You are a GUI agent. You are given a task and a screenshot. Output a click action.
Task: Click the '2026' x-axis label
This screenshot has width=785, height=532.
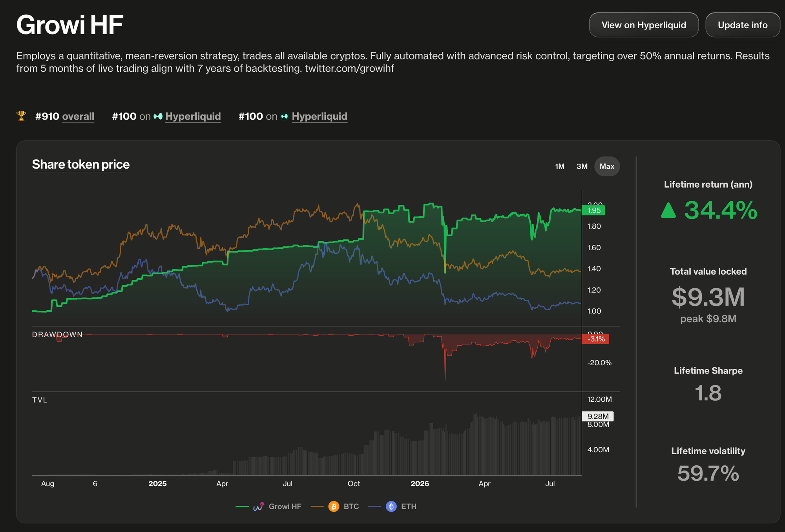pos(420,484)
